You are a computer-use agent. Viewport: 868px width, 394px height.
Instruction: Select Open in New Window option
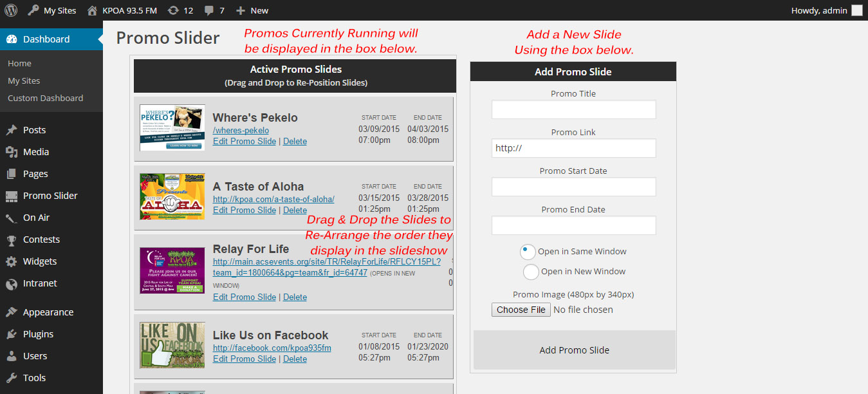pos(531,272)
